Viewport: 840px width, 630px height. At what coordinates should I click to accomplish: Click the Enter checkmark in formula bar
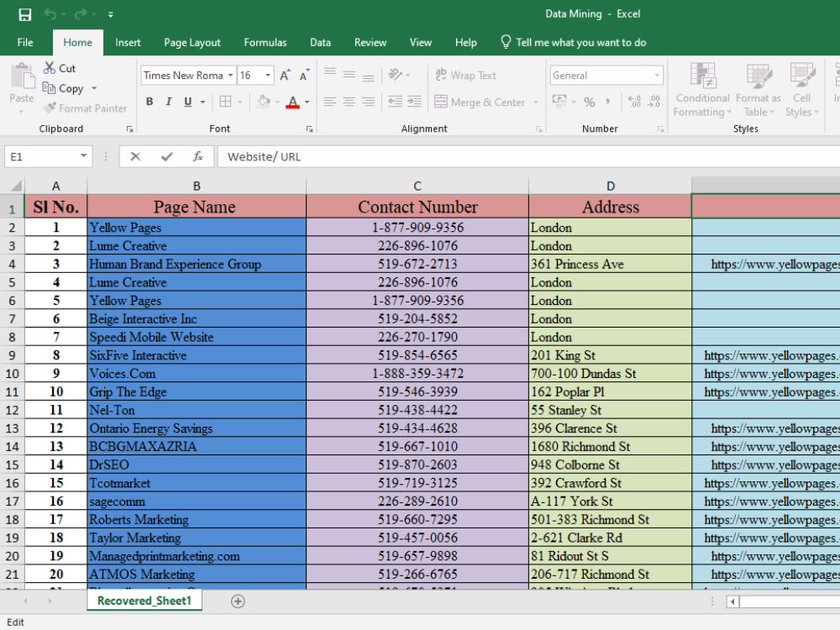(x=166, y=156)
